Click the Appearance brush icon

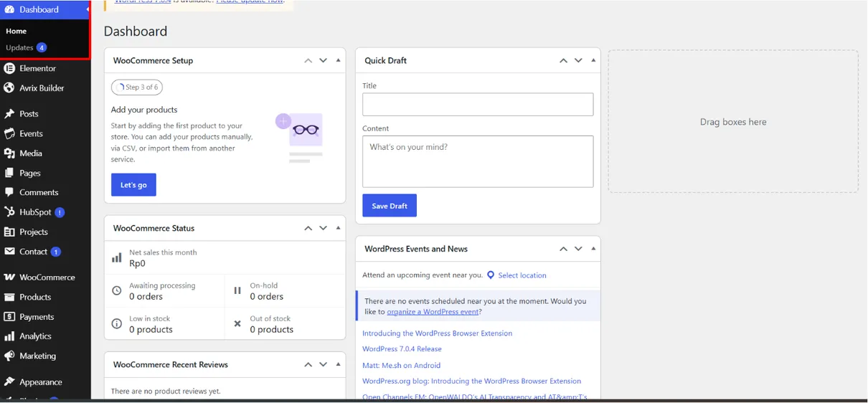pyautogui.click(x=9, y=381)
